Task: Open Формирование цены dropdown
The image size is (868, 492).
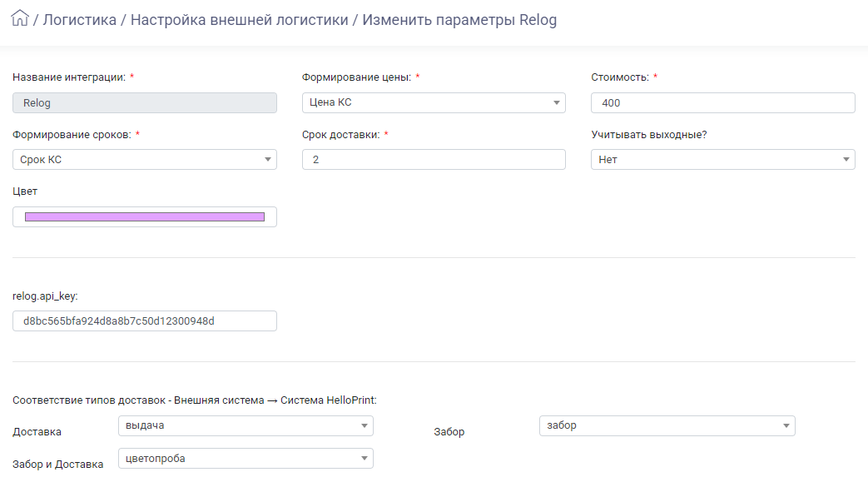Action: (434, 102)
